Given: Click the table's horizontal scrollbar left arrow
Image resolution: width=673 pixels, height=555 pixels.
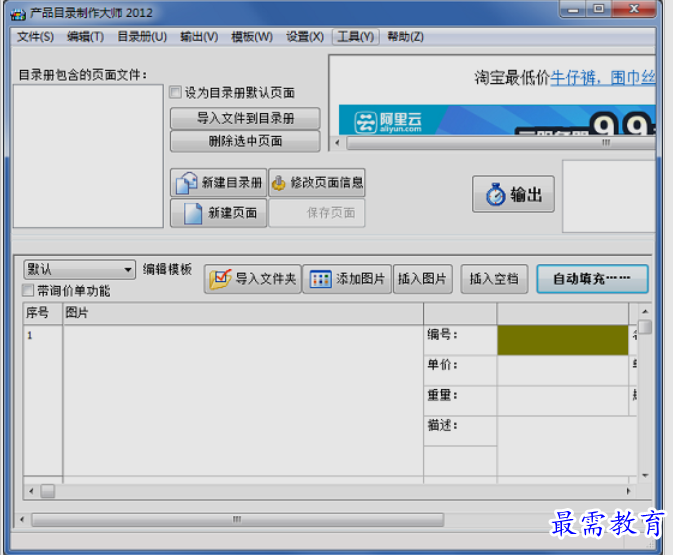Looking at the screenshot, I should tap(31, 491).
